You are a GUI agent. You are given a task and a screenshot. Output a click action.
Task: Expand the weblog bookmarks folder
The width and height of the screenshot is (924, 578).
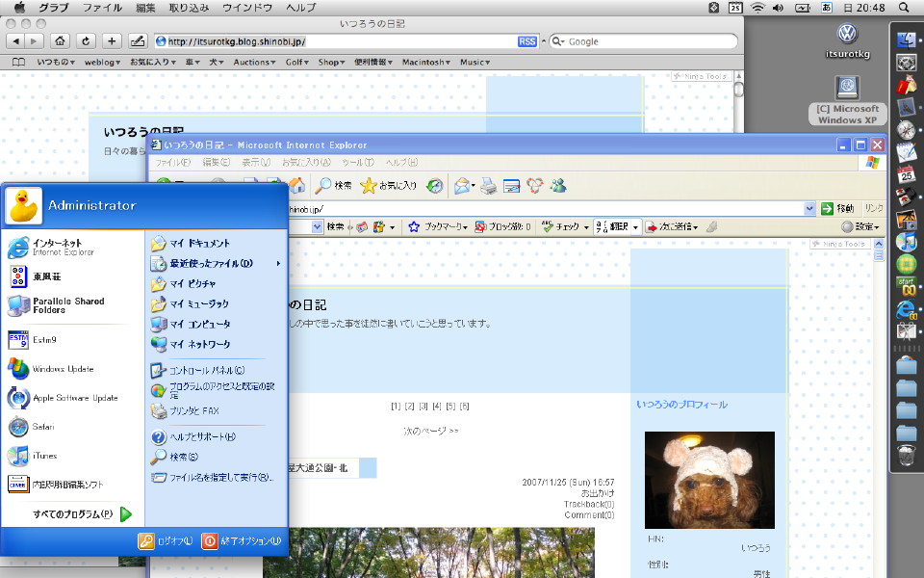pyautogui.click(x=102, y=62)
